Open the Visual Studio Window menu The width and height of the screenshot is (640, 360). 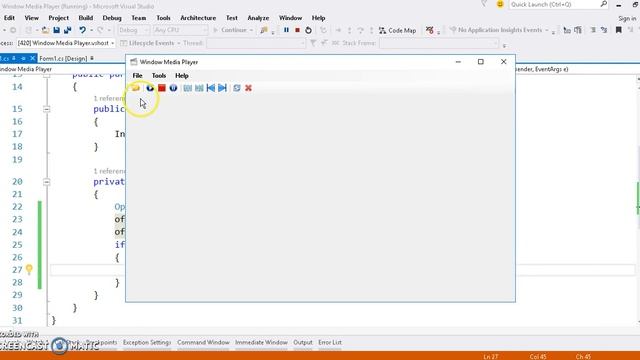point(290,18)
